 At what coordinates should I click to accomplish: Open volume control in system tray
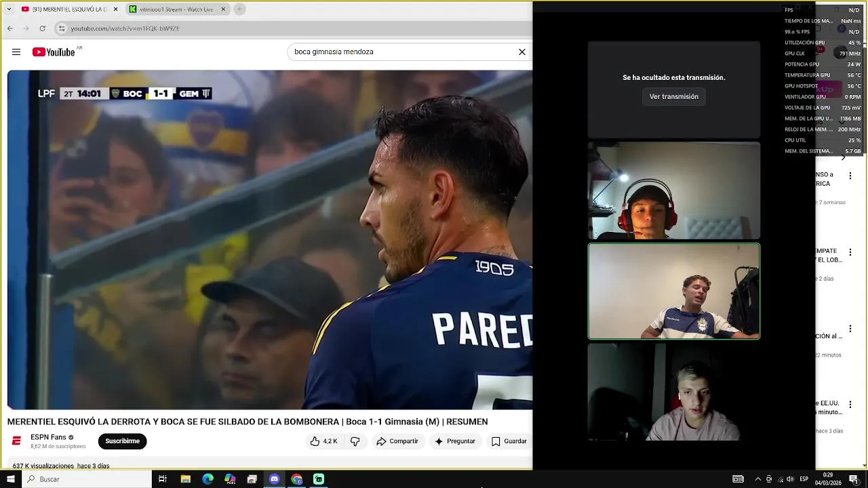tap(790, 479)
